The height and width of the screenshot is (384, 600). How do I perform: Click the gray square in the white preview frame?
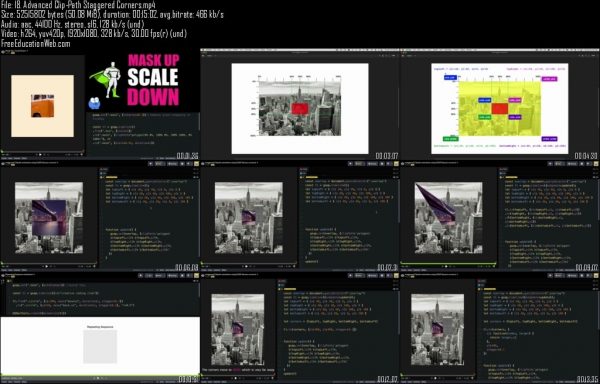(x=100, y=347)
